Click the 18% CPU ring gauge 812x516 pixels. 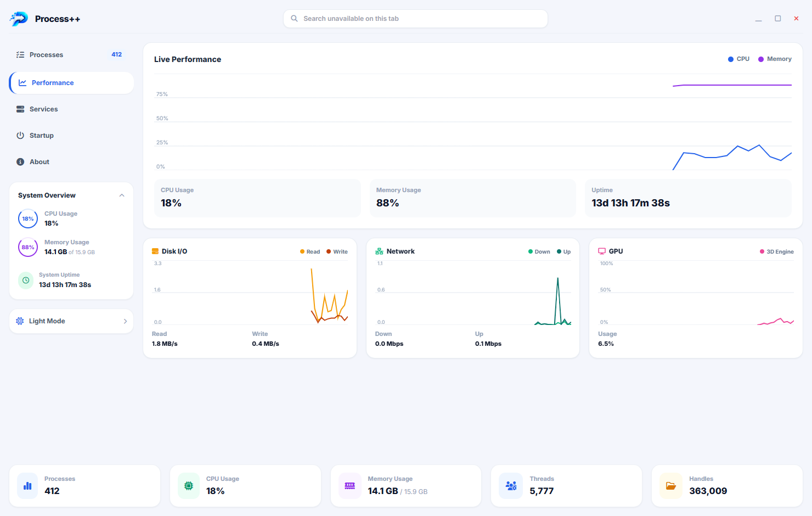(x=28, y=218)
